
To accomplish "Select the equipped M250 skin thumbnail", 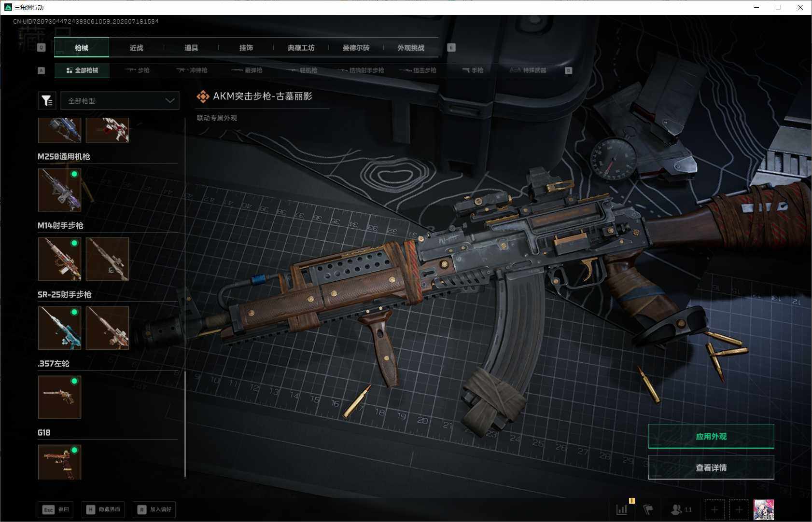I will 59,190.
